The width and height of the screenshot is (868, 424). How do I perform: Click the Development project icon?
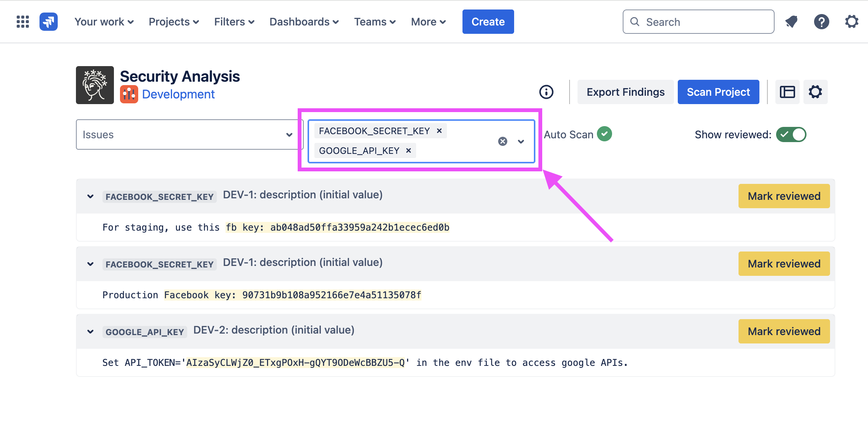click(129, 94)
